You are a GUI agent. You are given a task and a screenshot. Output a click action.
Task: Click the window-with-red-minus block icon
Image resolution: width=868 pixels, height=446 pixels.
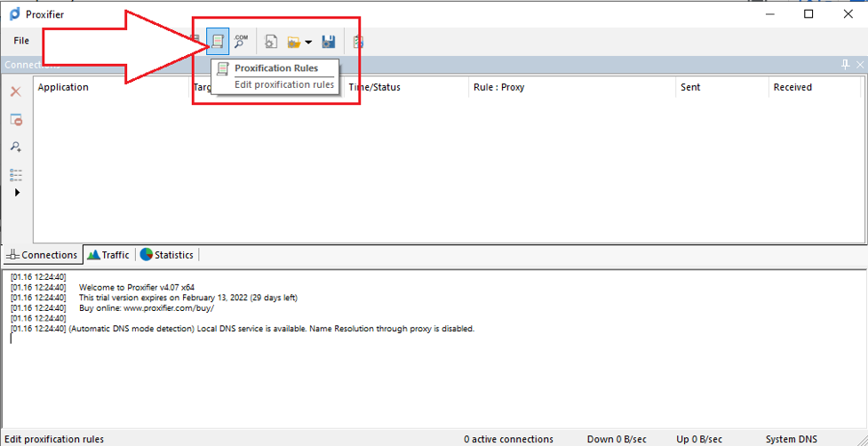pos(16,119)
